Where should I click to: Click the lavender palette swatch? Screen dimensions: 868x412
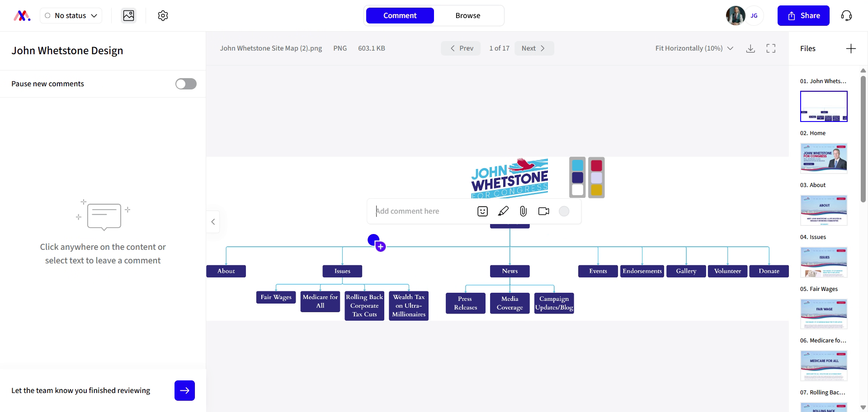pos(596,178)
